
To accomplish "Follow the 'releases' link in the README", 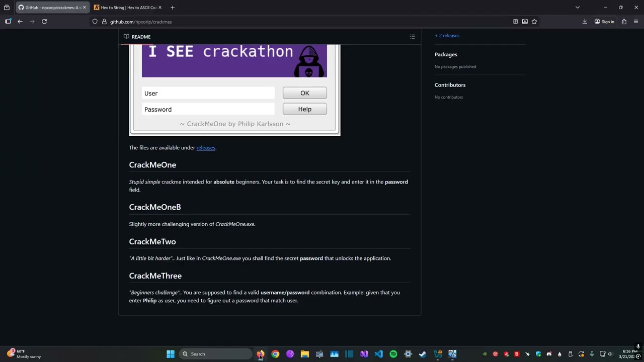I will (x=206, y=148).
